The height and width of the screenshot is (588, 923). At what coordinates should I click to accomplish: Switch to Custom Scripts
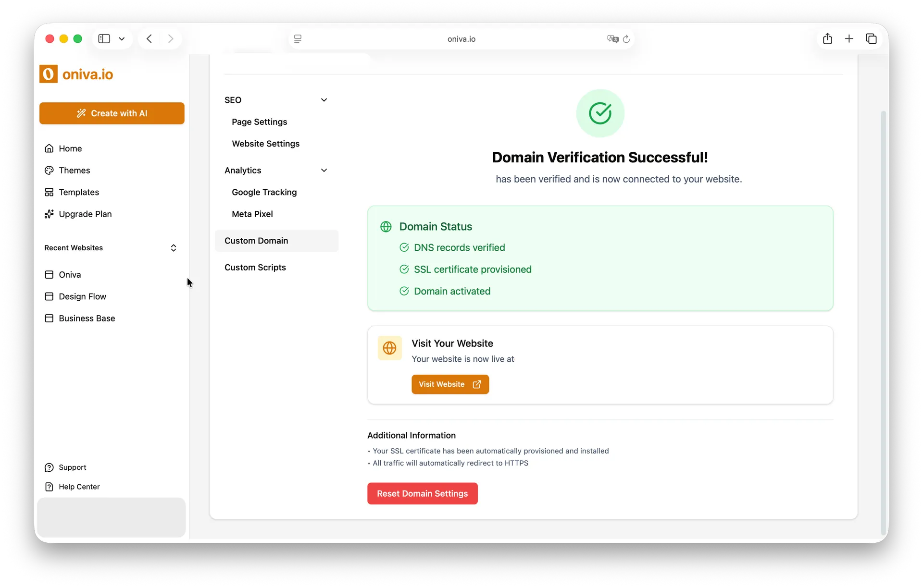click(x=255, y=268)
